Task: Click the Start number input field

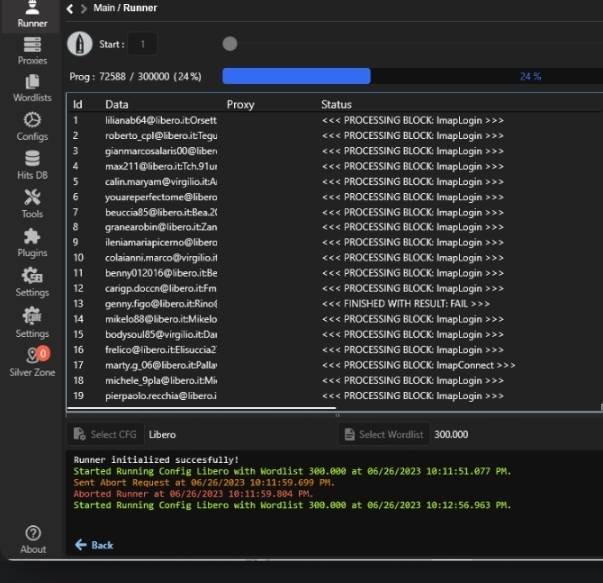Action: click(x=142, y=44)
